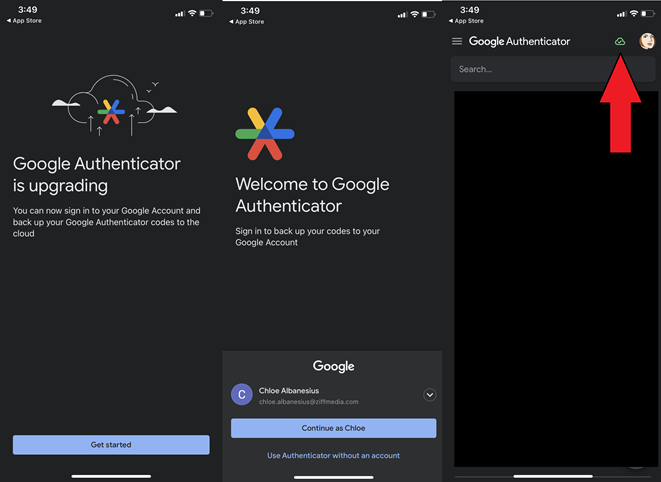Tap the Search field in Authenticator
The width and height of the screenshot is (661, 482).
point(553,69)
